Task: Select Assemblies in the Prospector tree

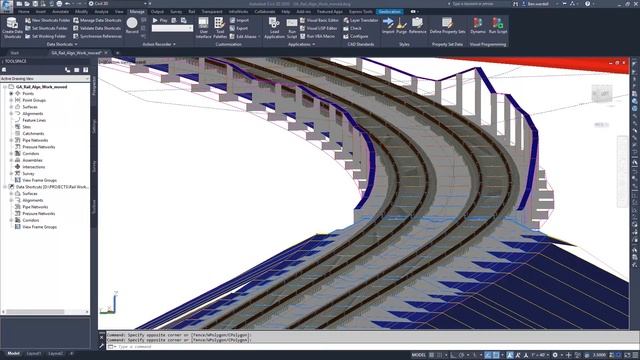Action: click(x=33, y=160)
